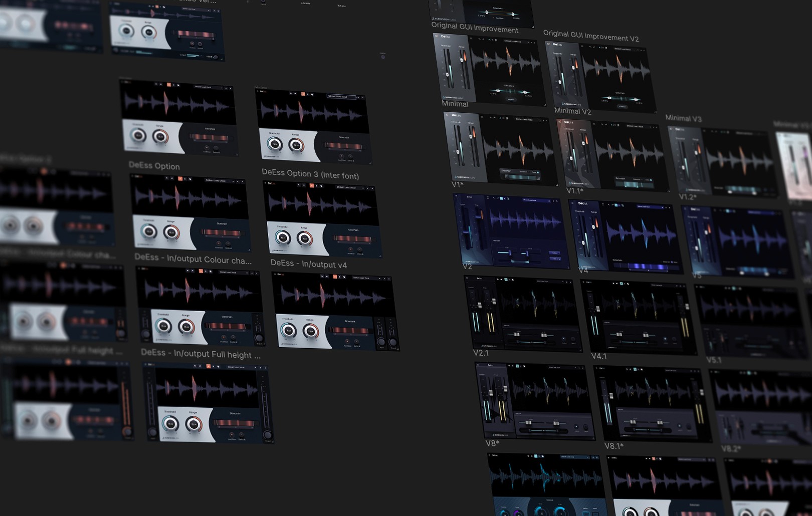Click the Threshold knob in the DeEss Option frame
Viewport: 812px width, 516px height.
tap(149, 231)
